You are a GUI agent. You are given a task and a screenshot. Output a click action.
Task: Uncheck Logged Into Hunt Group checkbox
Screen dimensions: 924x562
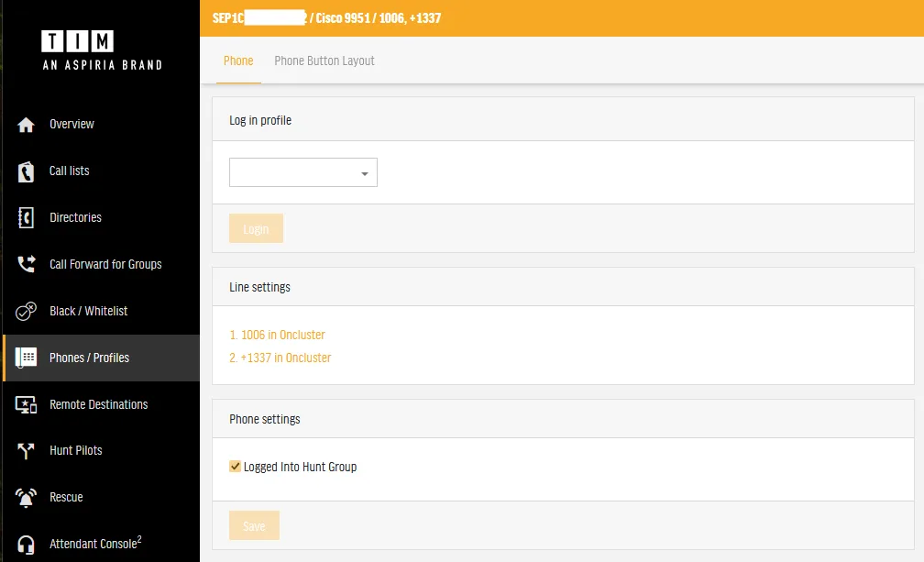point(235,467)
